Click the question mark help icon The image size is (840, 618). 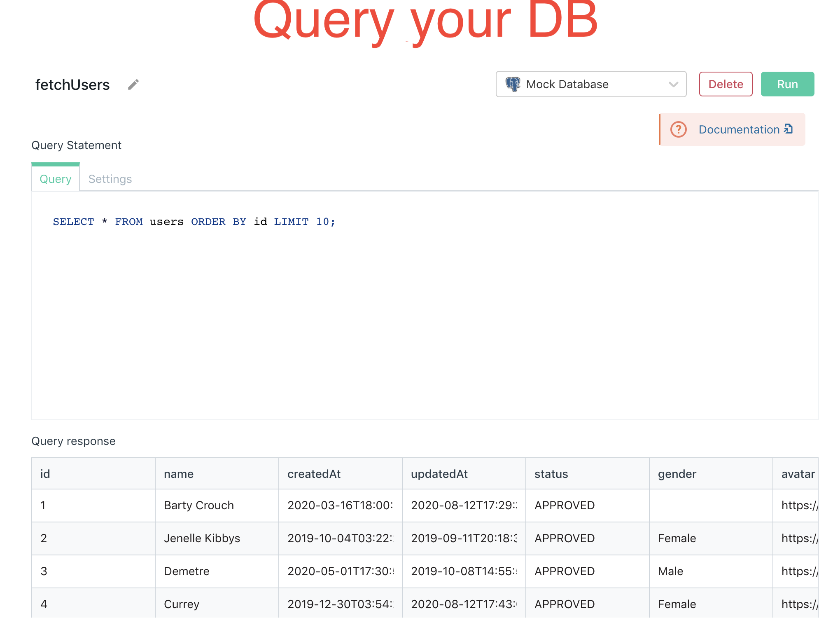(x=678, y=129)
